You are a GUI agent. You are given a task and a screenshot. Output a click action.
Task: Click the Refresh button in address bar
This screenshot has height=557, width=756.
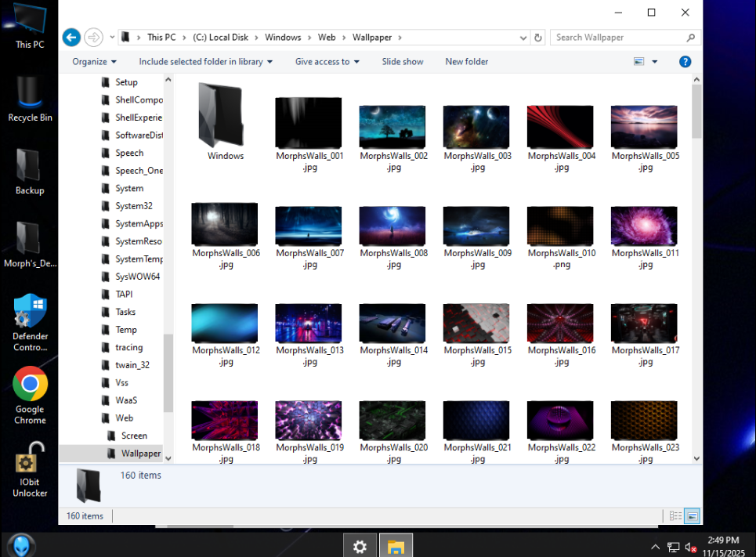(x=538, y=37)
